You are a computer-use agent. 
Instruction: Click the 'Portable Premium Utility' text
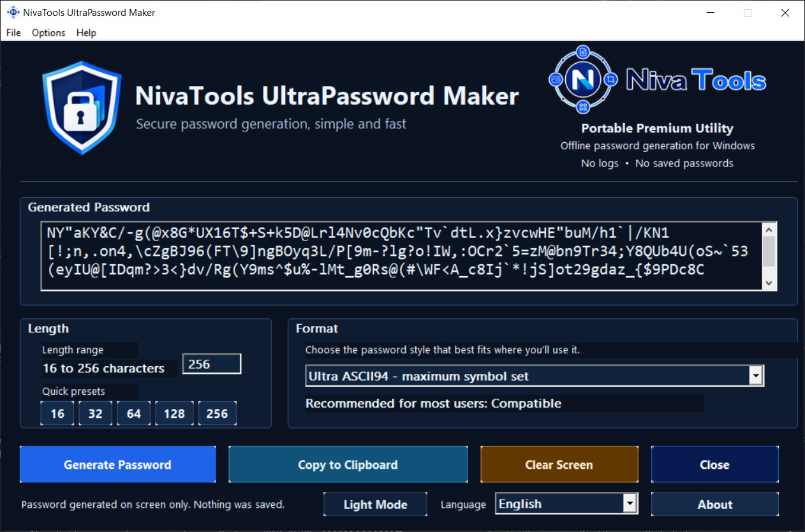(x=657, y=128)
